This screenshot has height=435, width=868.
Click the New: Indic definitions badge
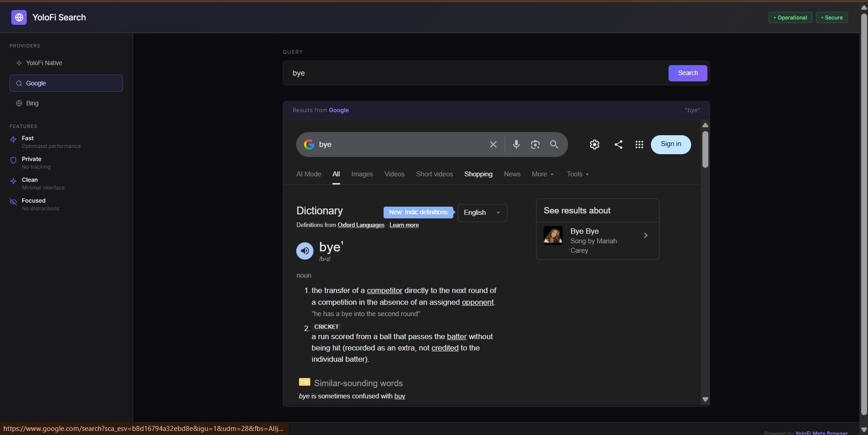(x=418, y=213)
